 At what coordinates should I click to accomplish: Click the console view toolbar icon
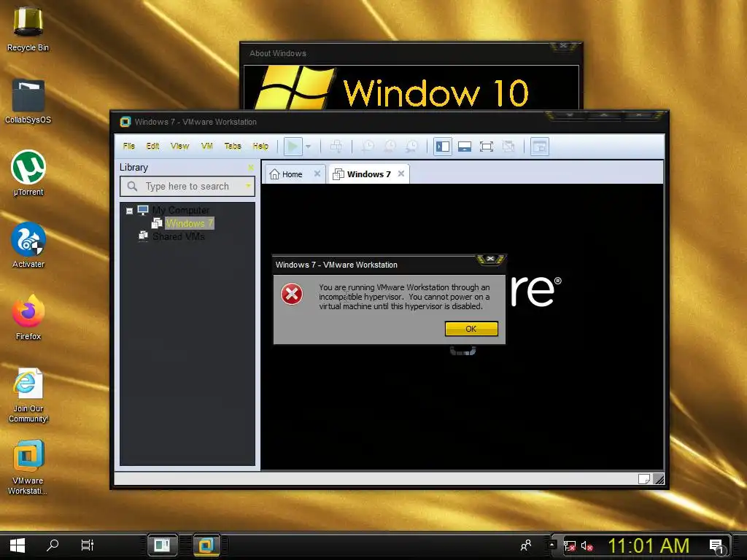tap(540, 146)
